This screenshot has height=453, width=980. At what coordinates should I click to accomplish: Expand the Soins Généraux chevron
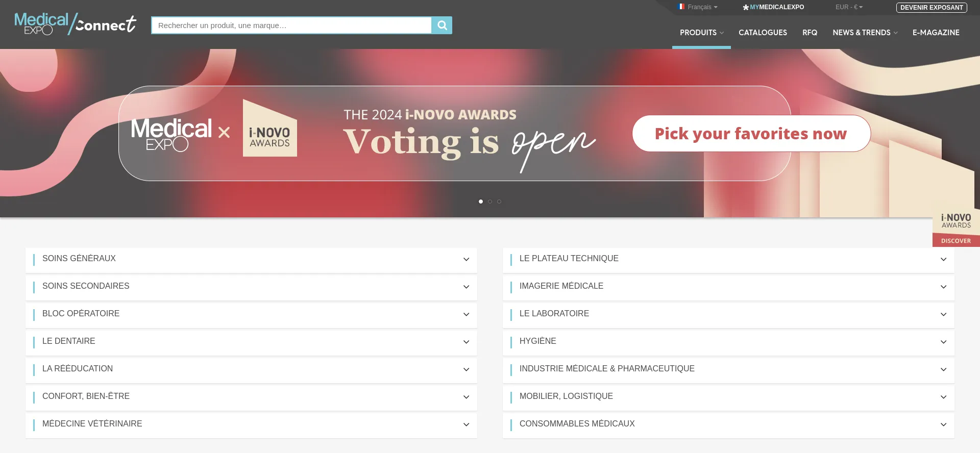click(x=466, y=259)
